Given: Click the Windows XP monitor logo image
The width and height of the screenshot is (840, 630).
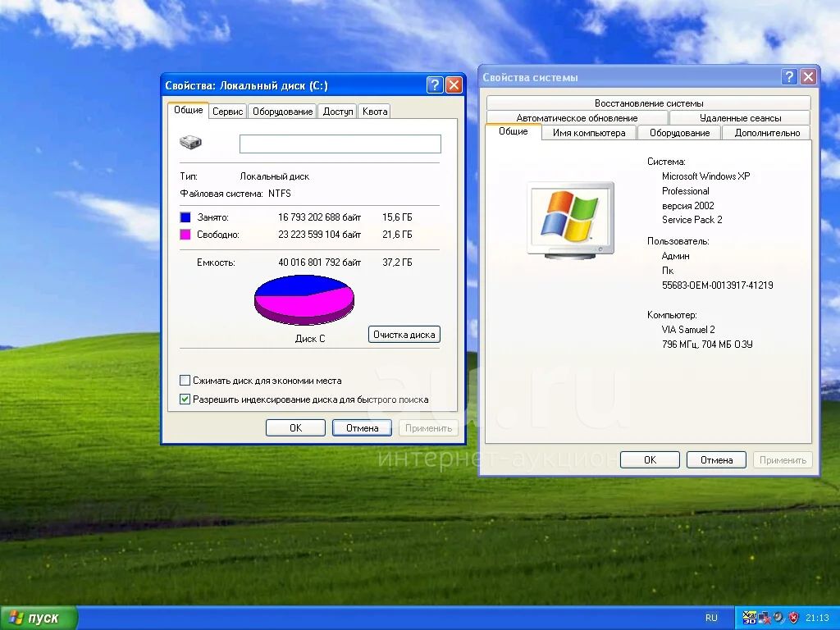Looking at the screenshot, I should coord(571,220).
